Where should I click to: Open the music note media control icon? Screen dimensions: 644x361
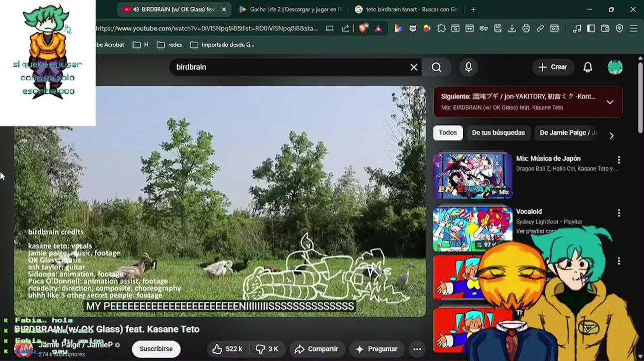click(577, 29)
